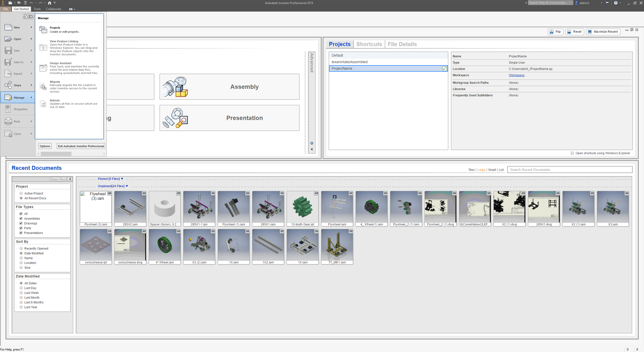This screenshot has height=352, width=644.
Task: Click Exit Autodesk Inventor Professional button
Action: click(x=81, y=146)
